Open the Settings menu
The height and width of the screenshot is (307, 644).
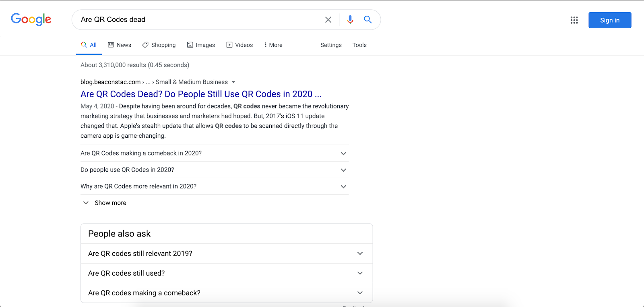click(x=331, y=45)
